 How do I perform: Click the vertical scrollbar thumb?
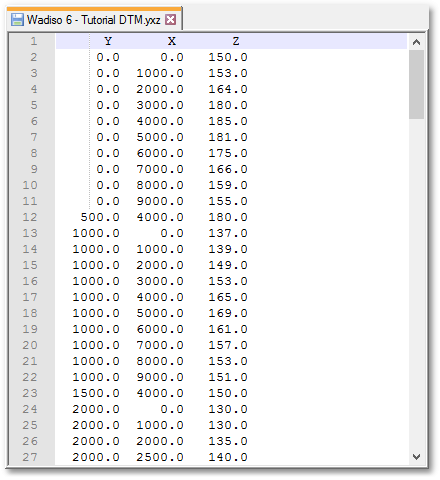(x=416, y=84)
